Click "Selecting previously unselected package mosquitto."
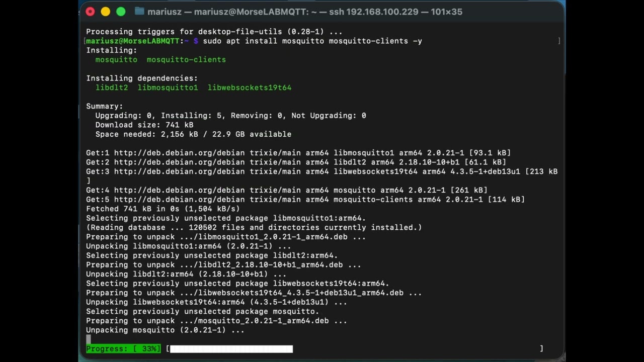This screenshot has width=644, height=362. (203, 312)
